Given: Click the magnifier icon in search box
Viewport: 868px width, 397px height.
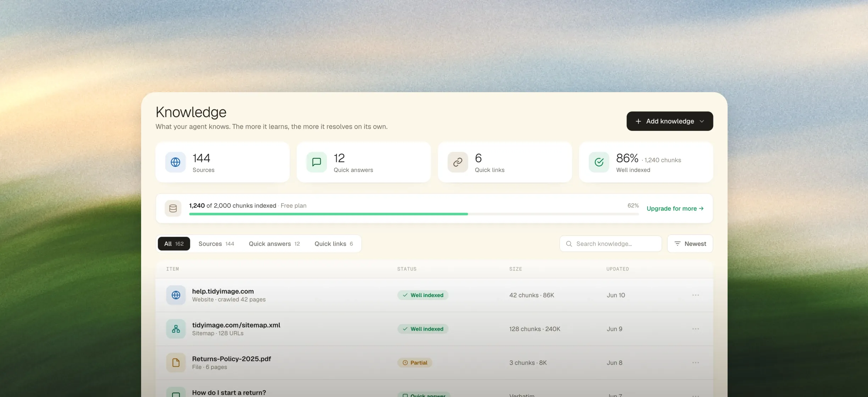Looking at the screenshot, I should (569, 244).
